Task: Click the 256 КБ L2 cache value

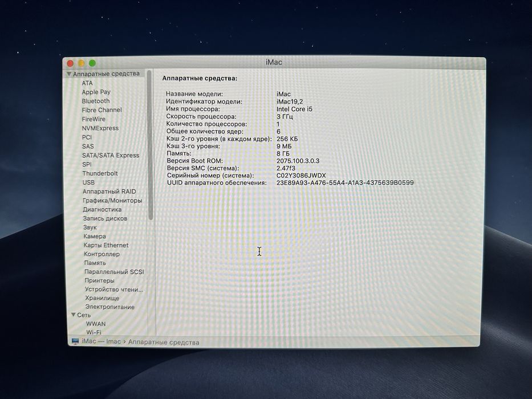Action: click(287, 139)
